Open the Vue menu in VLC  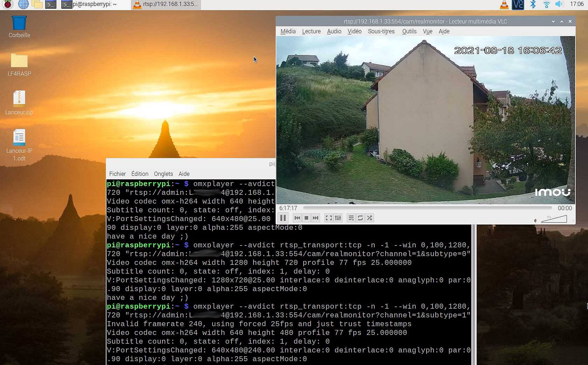point(428,31)
